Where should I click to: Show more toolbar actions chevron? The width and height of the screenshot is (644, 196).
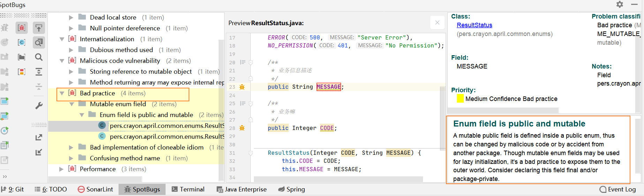tap(5, 176)
